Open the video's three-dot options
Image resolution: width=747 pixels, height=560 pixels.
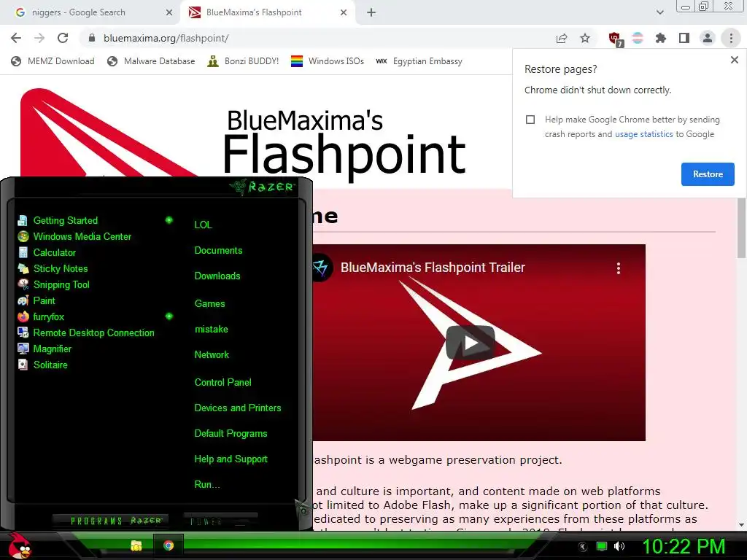tap(619, 268)
